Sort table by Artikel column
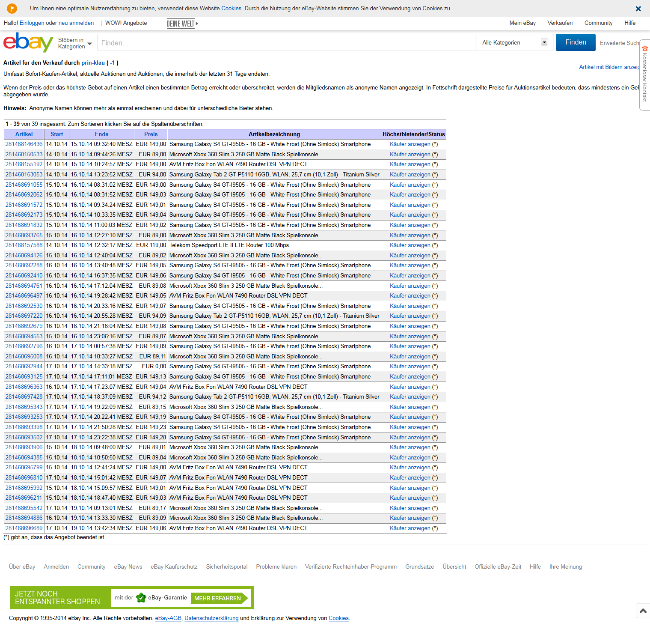 [x=24, y=134]
